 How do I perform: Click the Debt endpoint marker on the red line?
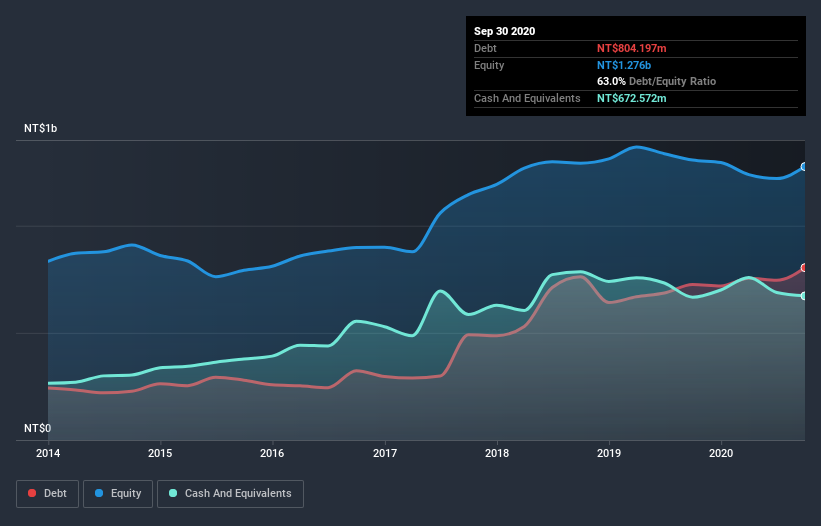coord(804,268)
